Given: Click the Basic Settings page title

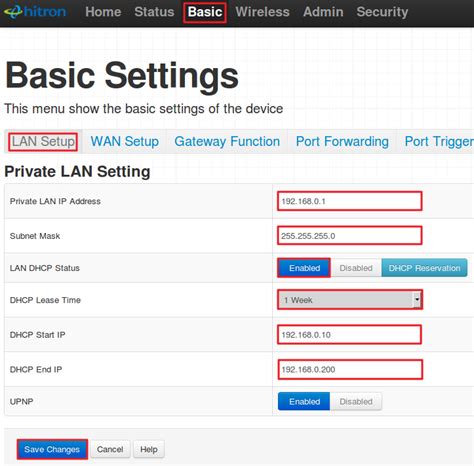Looking at the screenshot, I should point(122,76).
